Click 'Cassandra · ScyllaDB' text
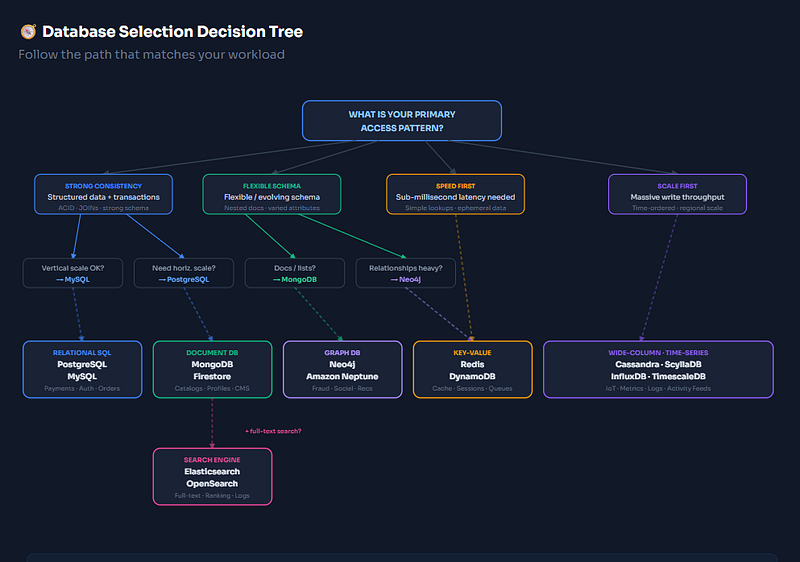Viewport: 800px width, 562px height. click(x=658, y=365)
